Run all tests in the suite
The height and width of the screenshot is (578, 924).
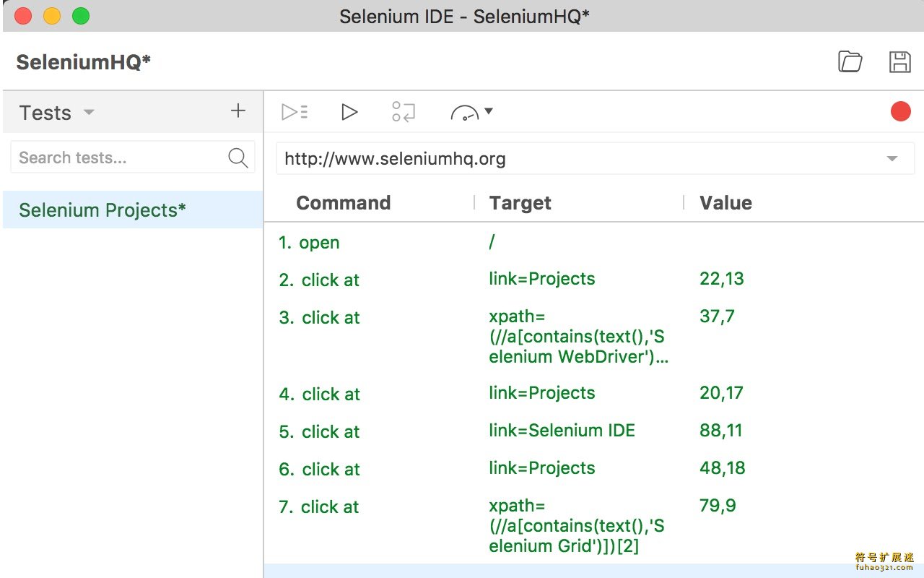click(295, 112)
